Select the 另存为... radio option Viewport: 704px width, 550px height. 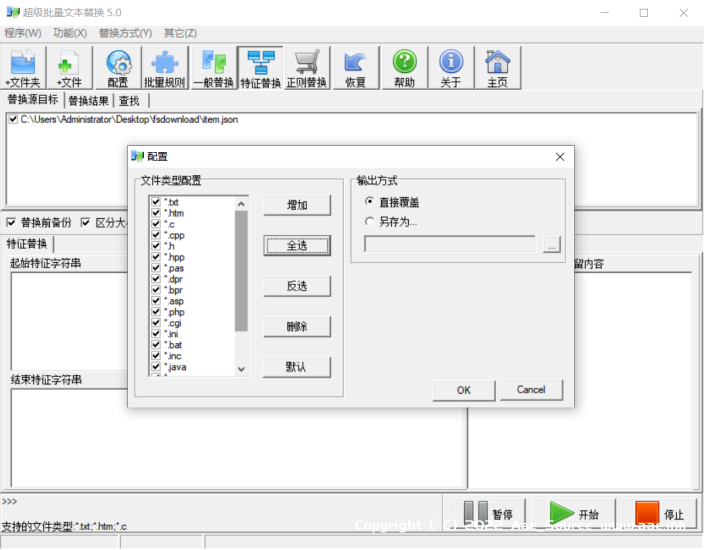[x=369, y=221]
